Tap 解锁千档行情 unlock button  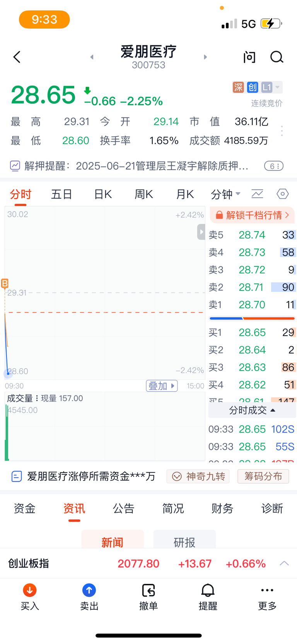point(252,215)
